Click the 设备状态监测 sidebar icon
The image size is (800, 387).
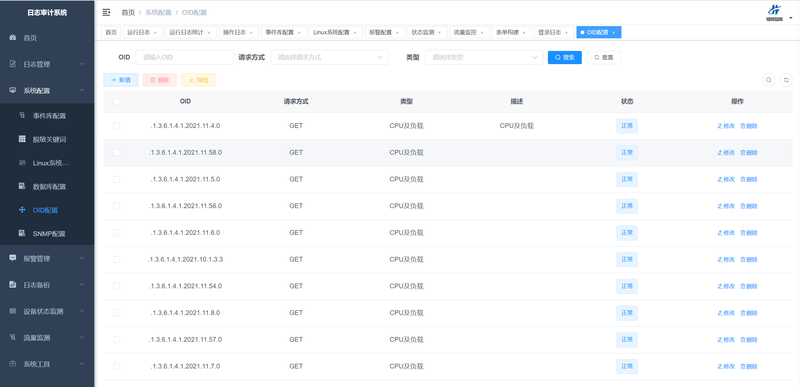coord(13,312)
